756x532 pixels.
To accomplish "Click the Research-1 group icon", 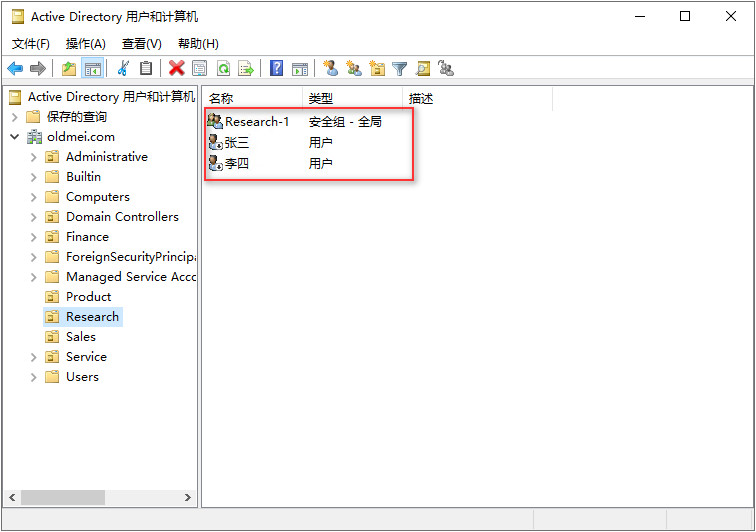I will click(x=215, y=121).
